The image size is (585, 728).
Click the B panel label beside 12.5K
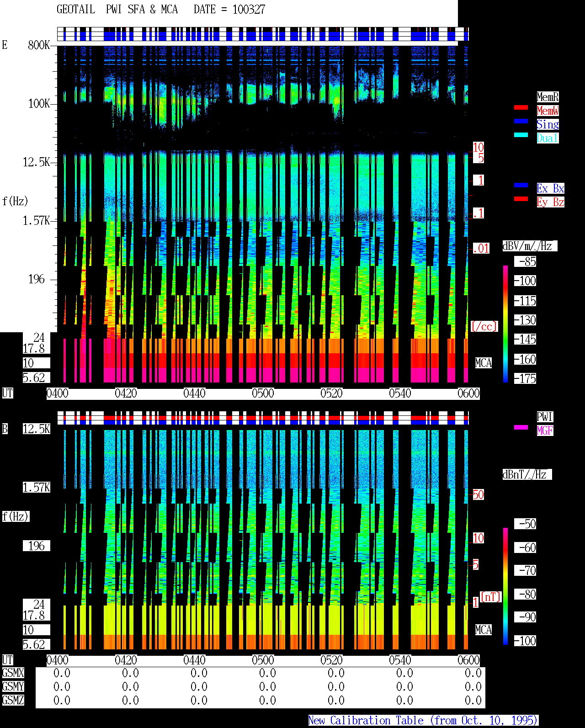pos(5,429)
